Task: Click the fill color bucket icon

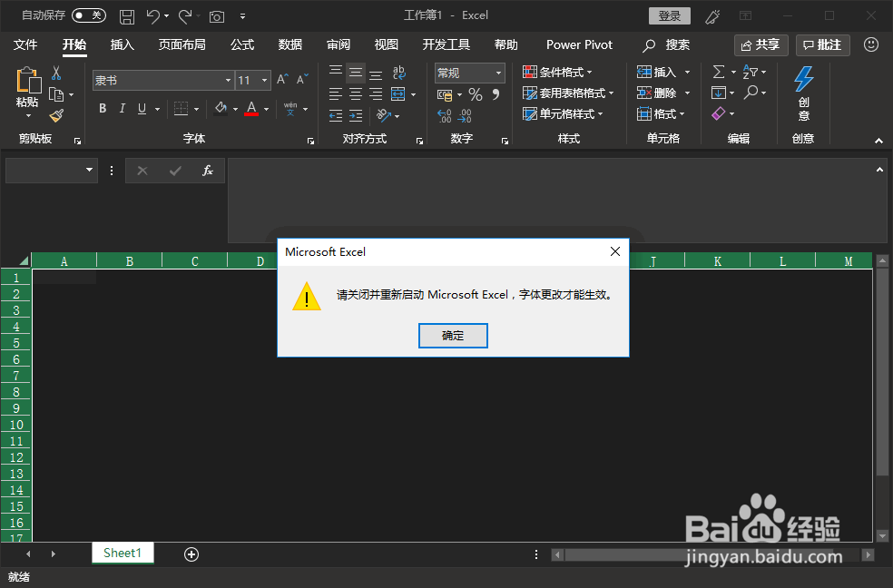Action: point(221,108)
